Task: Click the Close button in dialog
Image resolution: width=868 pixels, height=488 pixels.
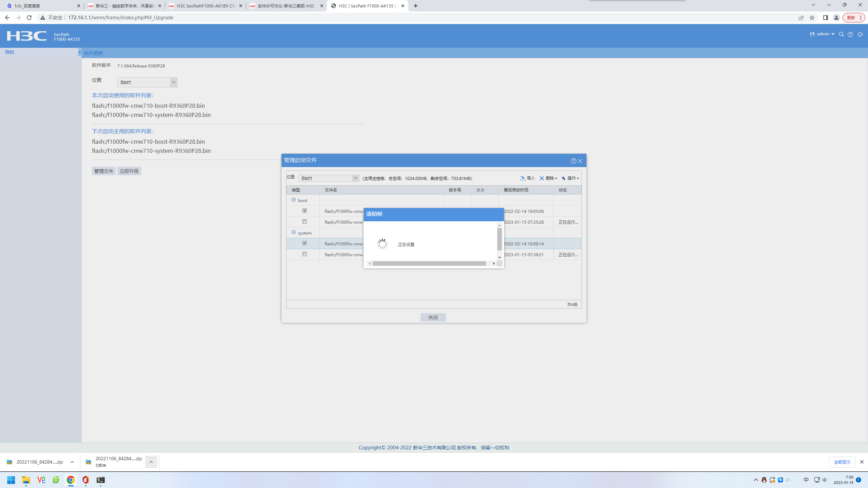Action: [x=433, y=318]
